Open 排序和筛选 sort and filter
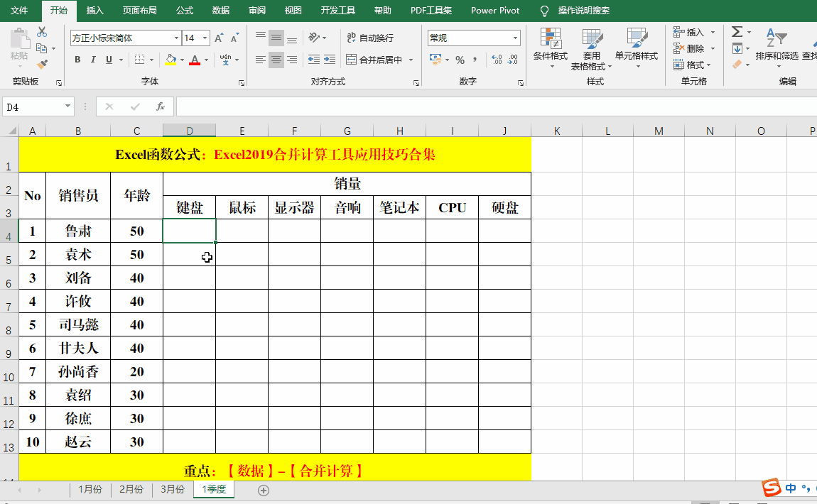The height and width of the screenshot is (504, 817). click(x=777, y=48)
